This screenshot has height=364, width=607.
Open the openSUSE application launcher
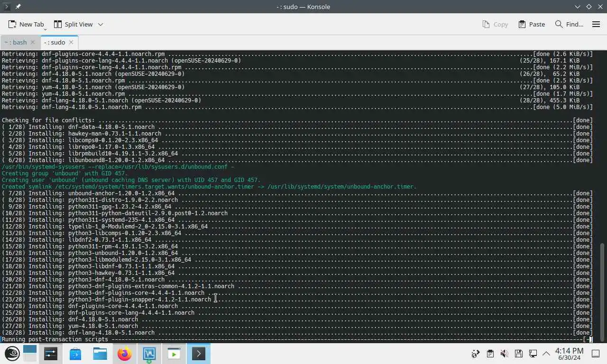click(x=12, y=354)
